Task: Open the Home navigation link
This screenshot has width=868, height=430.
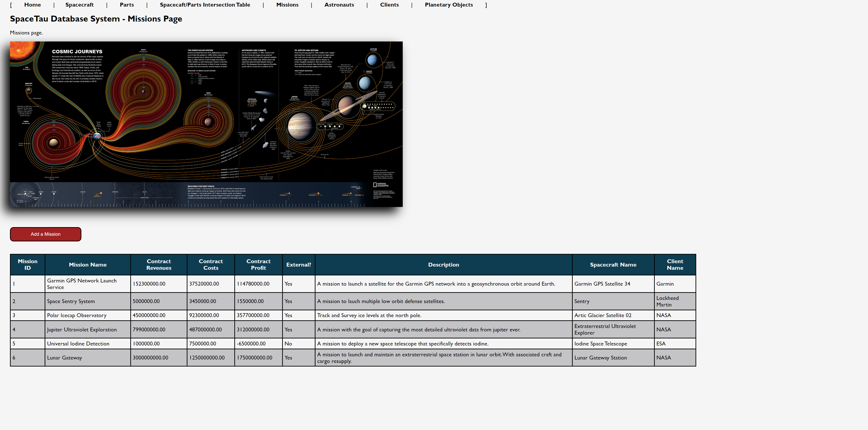Action: [32, 5]
